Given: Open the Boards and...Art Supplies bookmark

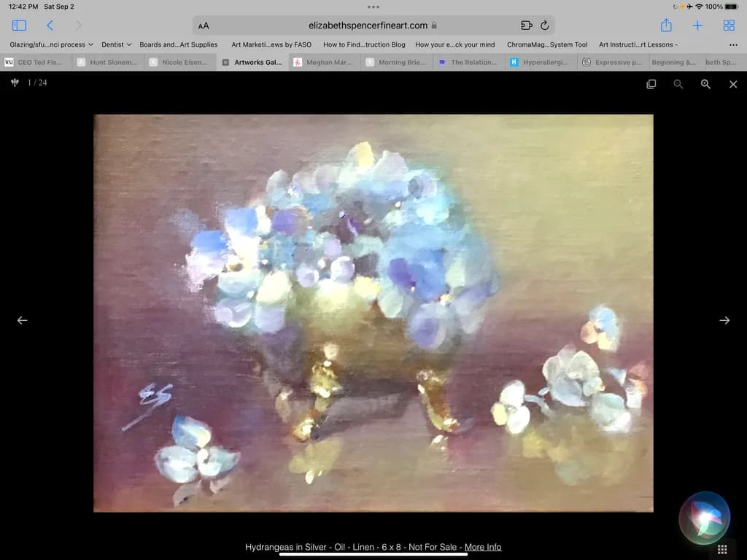Looking at the screenshot, I should coord(178,44).
